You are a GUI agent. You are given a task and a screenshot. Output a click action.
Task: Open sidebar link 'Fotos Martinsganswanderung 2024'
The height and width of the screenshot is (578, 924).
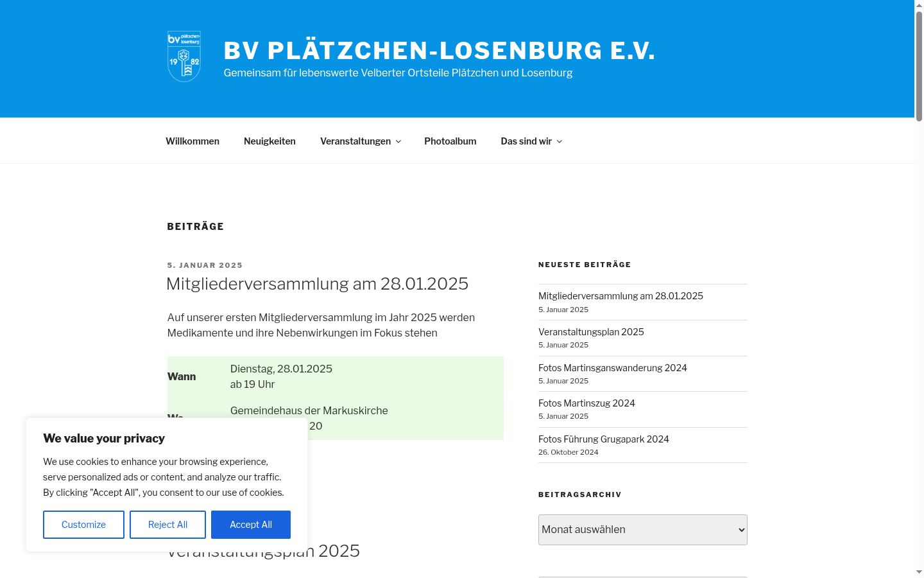coord(613,368)
